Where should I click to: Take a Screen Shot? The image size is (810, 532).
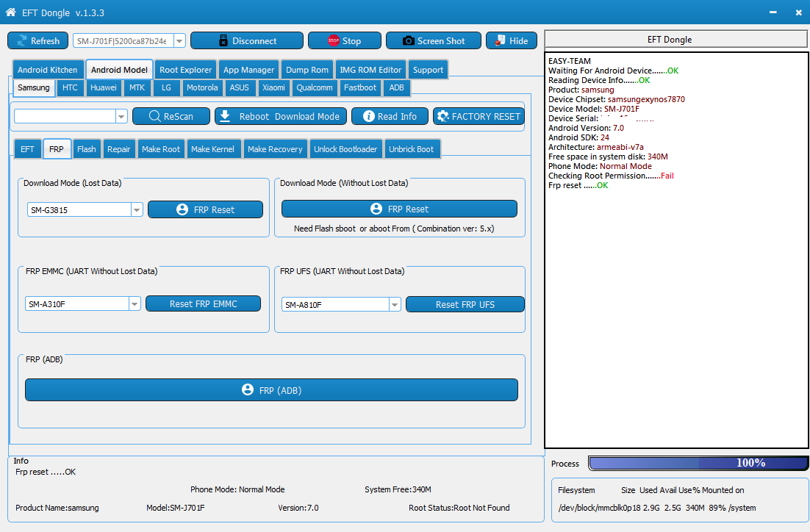click(x=434, y=41)
